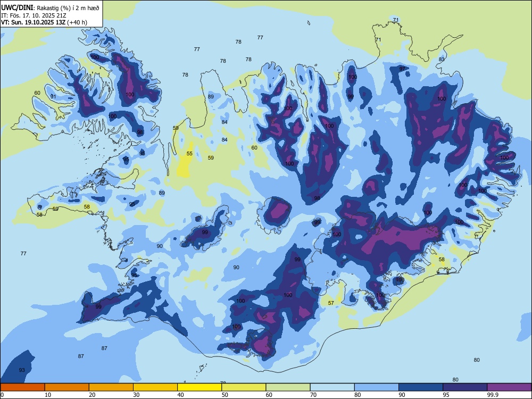The width and height of the screenshot is (532, 399).
Task: Select the 90–95 dark blue legend swatch
Action: [421, 387]
